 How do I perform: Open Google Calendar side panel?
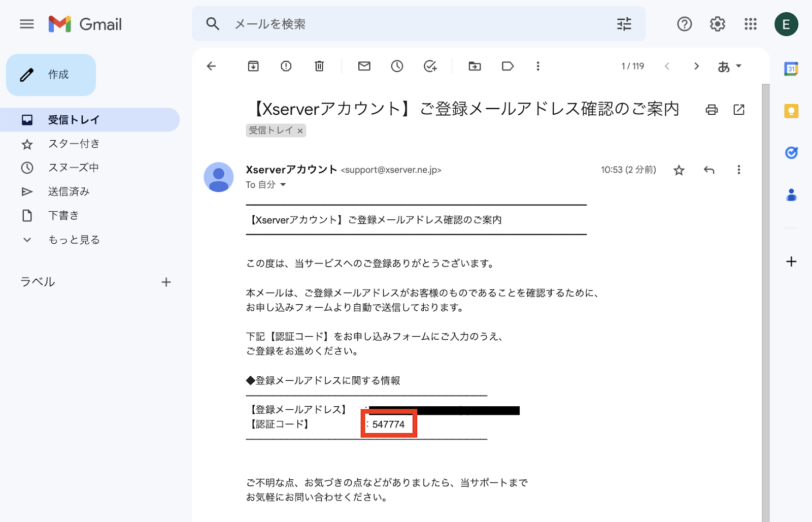pyautogui.click(x=791, y=69)
